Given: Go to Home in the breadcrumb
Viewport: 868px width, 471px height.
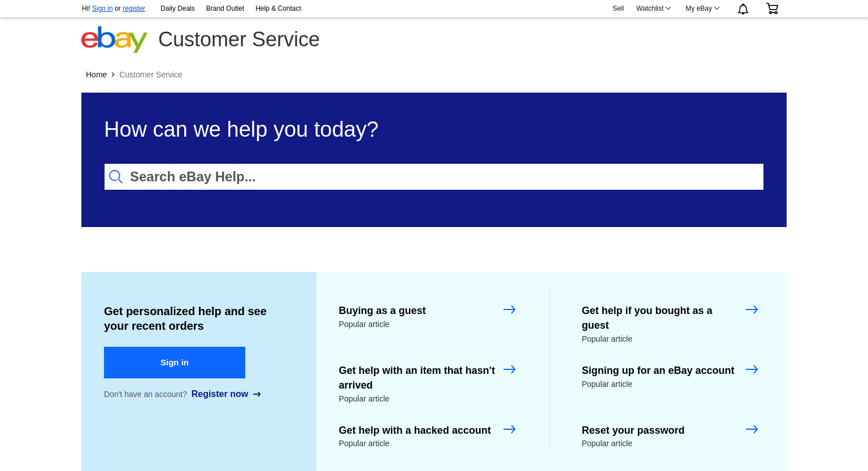Looking at the screenshot, I should [96, 75].
